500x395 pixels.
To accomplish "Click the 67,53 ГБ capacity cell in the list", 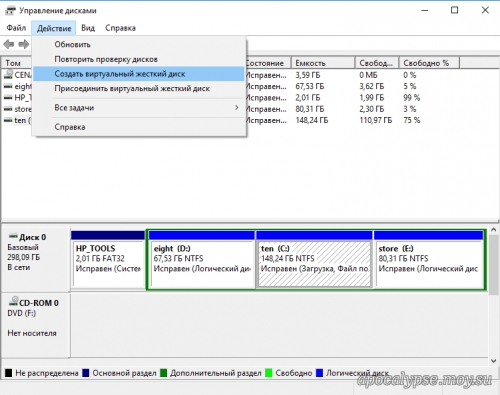I will (309, 86).
